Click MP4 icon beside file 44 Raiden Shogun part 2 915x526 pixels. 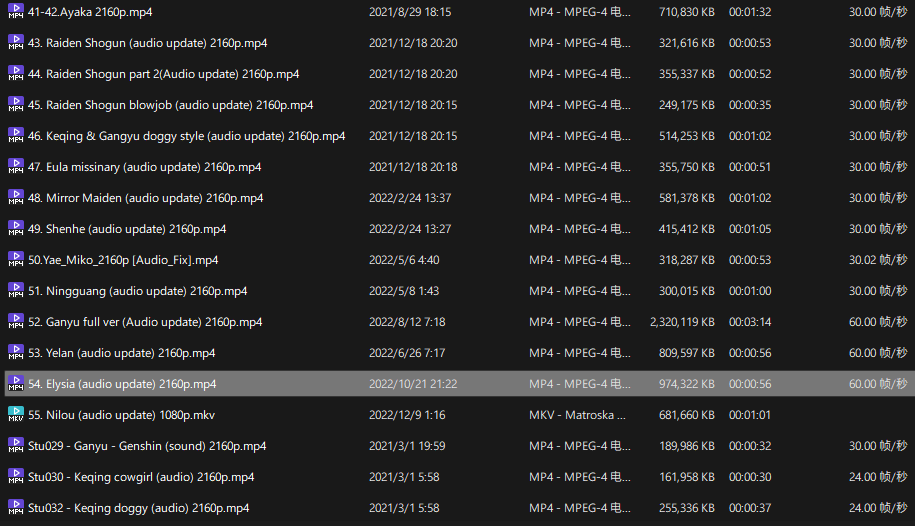click(x=16, y=74)
